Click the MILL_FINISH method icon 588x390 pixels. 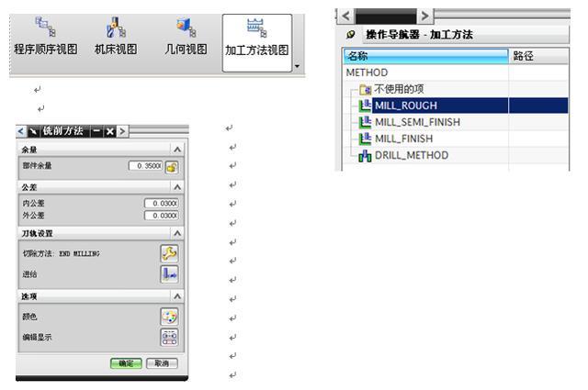click(365, 139)
